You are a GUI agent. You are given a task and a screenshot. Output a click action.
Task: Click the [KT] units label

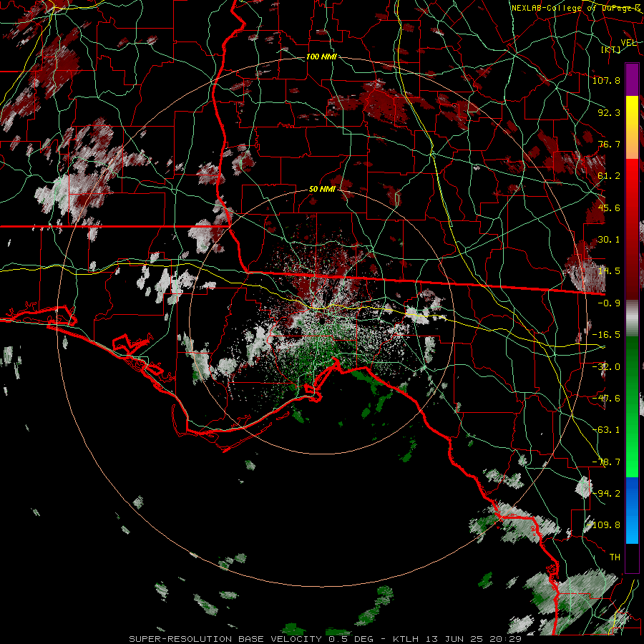(x=611, y=49)
